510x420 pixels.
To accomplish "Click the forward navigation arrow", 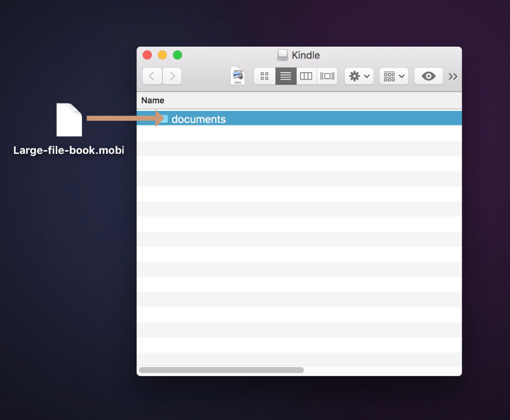I will point(171,76).
